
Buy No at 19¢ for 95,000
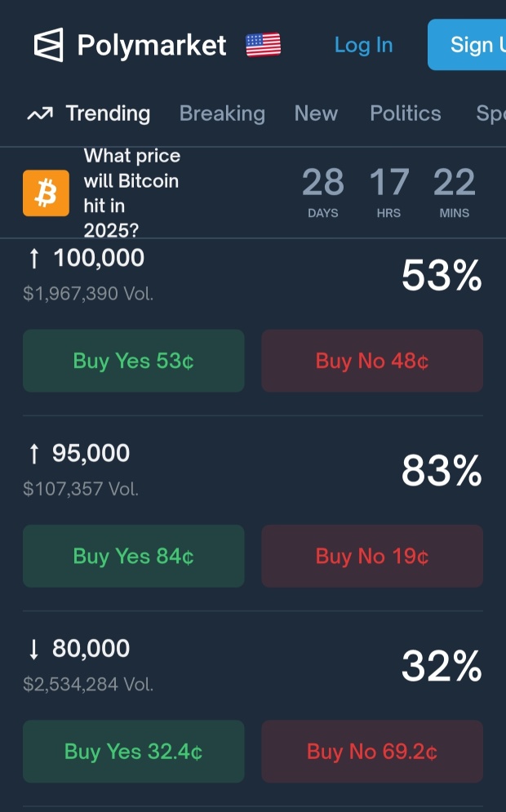point(372,557)
